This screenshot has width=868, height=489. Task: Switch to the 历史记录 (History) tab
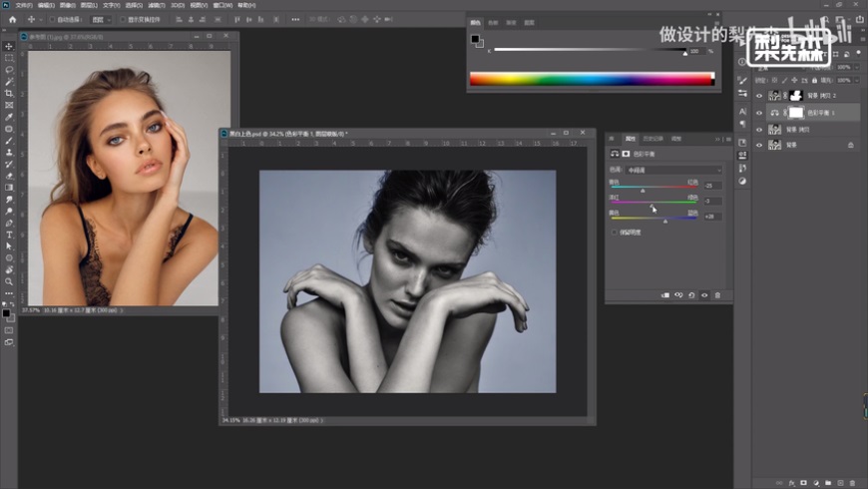pyautogui.click(x=652, y=139)
